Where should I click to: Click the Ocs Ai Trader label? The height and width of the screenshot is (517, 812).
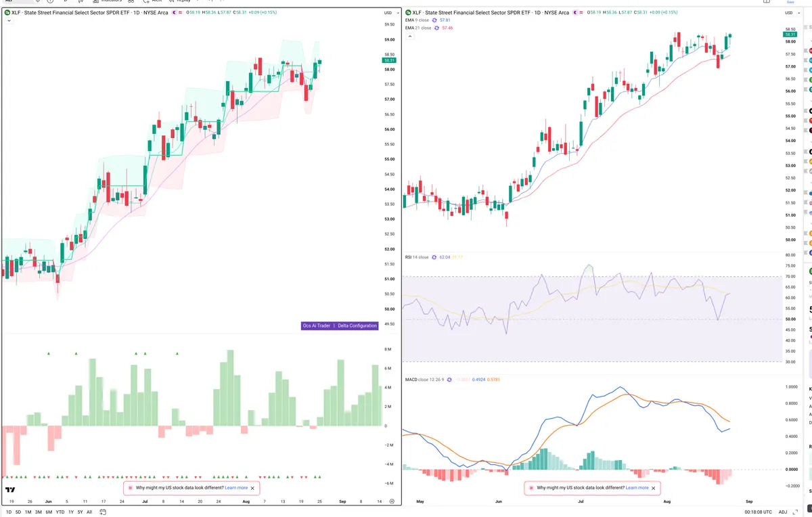(x=317, y=325)
